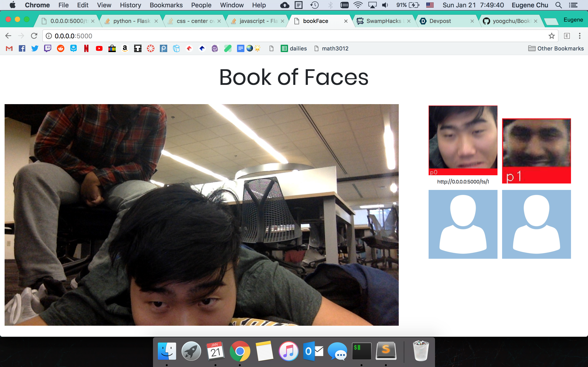Open the Netflix bookmark icon
Screen dimensions: 588x367
[86, 49]
